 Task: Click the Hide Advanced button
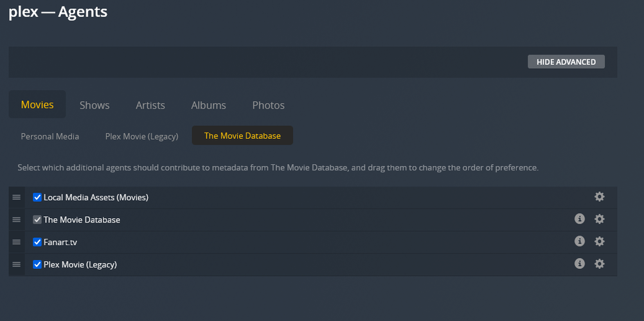[x=566, y=62]
